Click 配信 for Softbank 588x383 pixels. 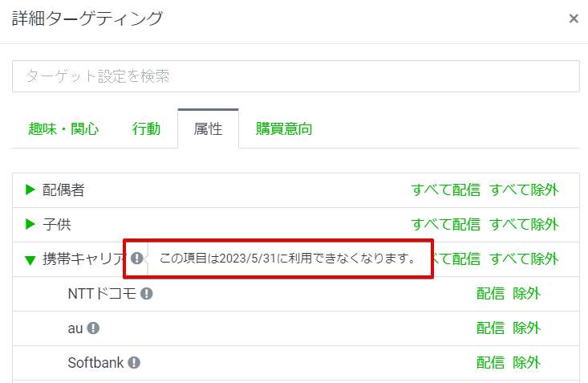pyautogui.click(x=490, y=363)
